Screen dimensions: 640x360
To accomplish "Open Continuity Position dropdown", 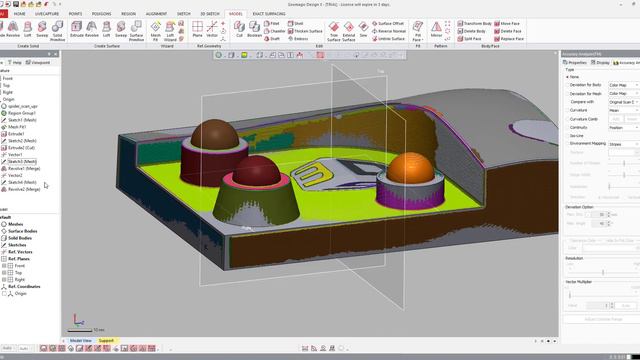I will click(x=624, y=128).
